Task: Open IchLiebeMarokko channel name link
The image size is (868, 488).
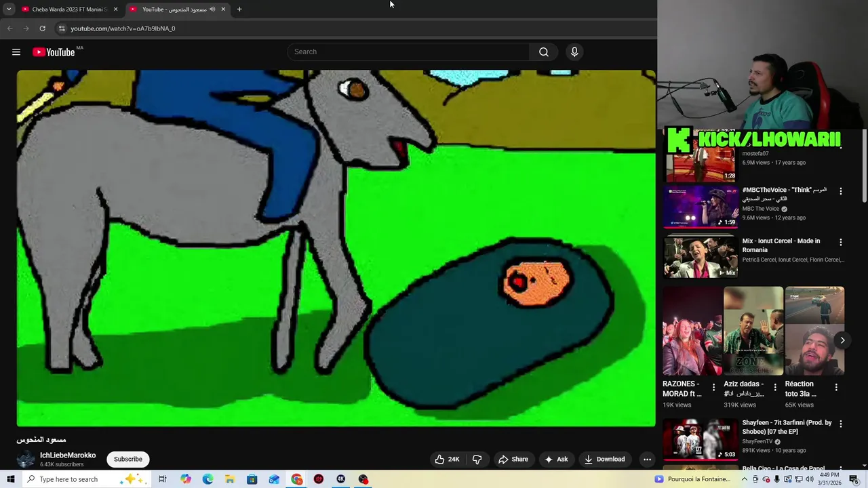Action: coord(68,455)
